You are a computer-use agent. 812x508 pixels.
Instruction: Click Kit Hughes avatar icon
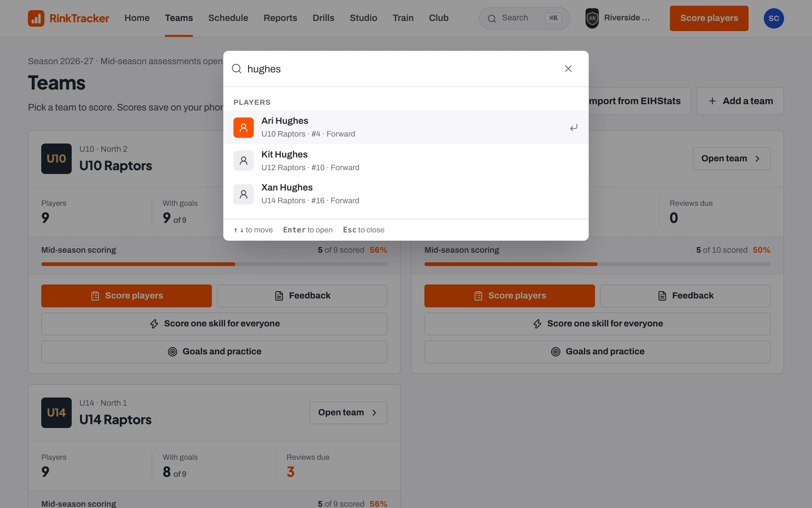[x=244, y=161]
